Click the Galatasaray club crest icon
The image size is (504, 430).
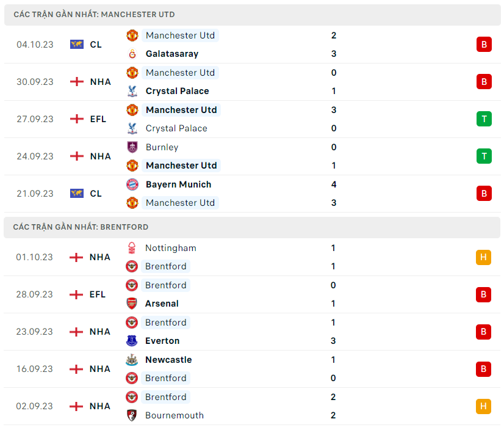pos(132,54)
